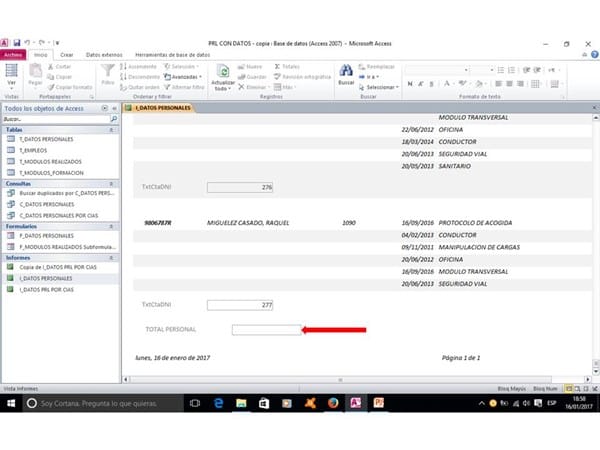Collapse the Formularios group header
The width and height of the screenshot is (600, 450).
112,226
